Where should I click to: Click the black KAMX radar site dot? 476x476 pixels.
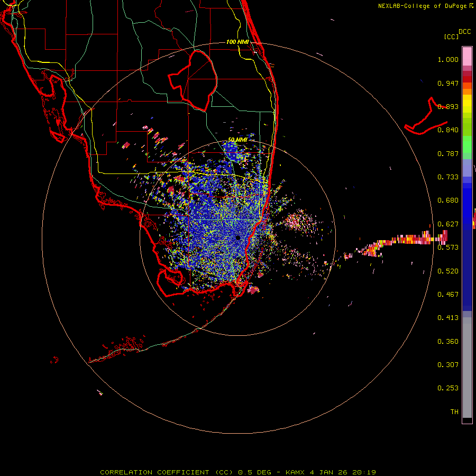[x=238, y=237]
